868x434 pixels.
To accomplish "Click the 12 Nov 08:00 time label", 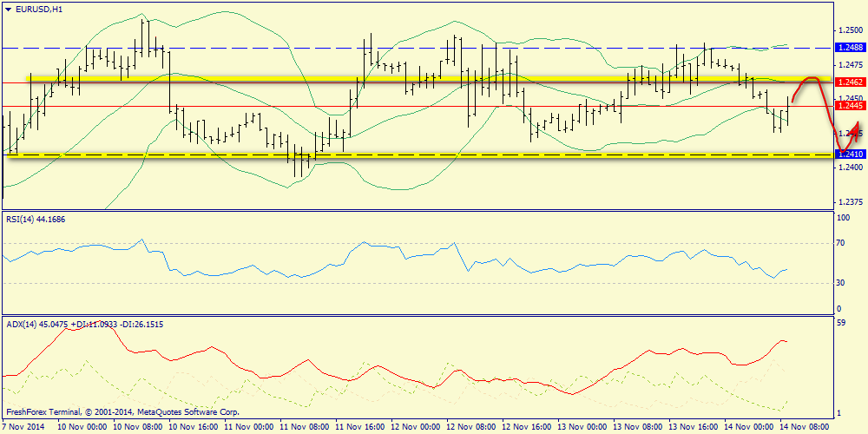I will (471, 427).
